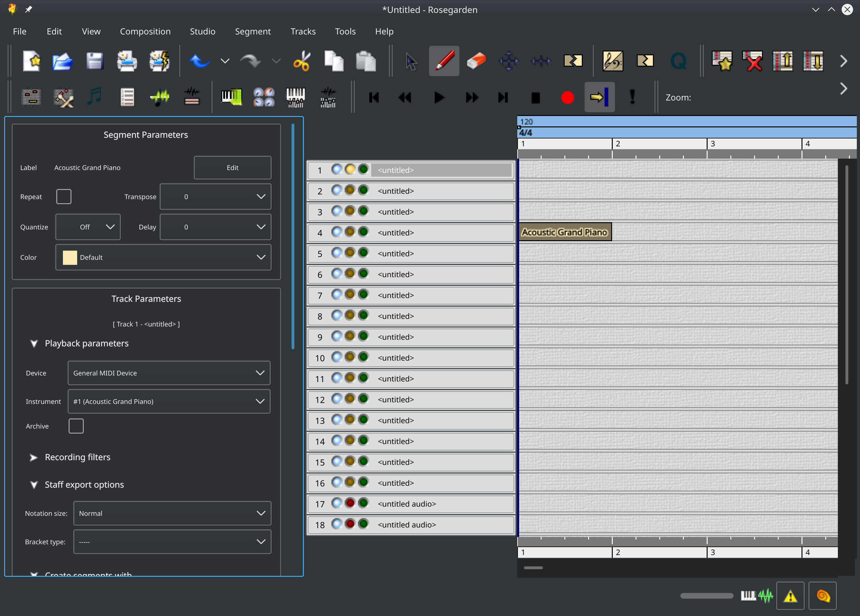Image resolution: width=860 pixels, height=616 pixels.
Task: Open the Composition menu
Action: 145,32
